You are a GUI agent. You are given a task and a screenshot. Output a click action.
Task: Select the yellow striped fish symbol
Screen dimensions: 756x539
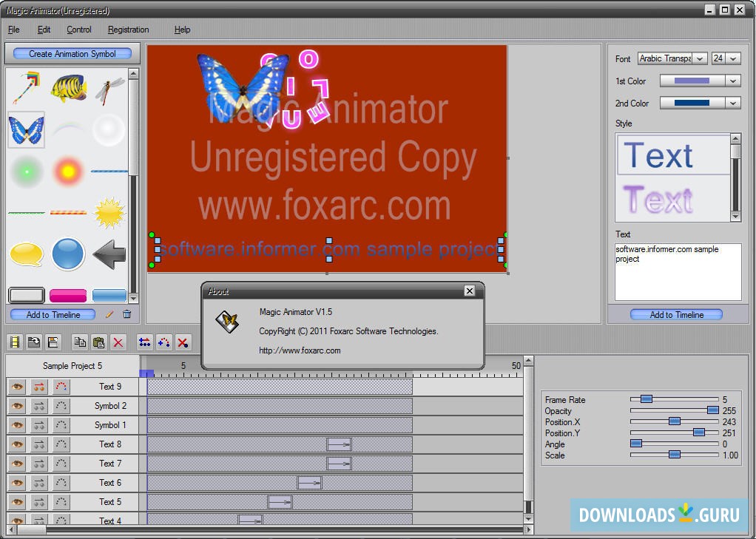point(68,88)
